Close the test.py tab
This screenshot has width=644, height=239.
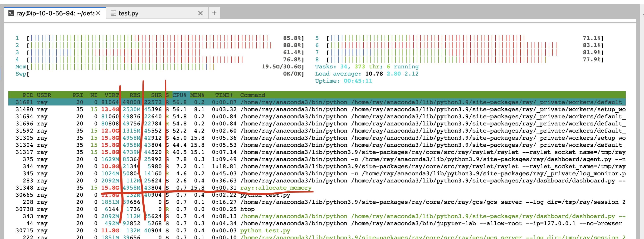coord(200,13)
